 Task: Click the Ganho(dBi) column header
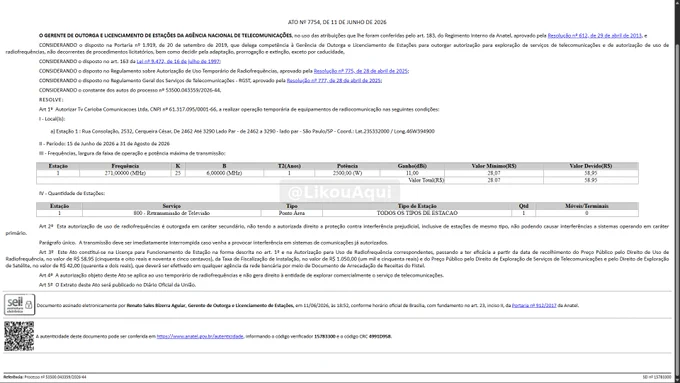tap(412, 166)
